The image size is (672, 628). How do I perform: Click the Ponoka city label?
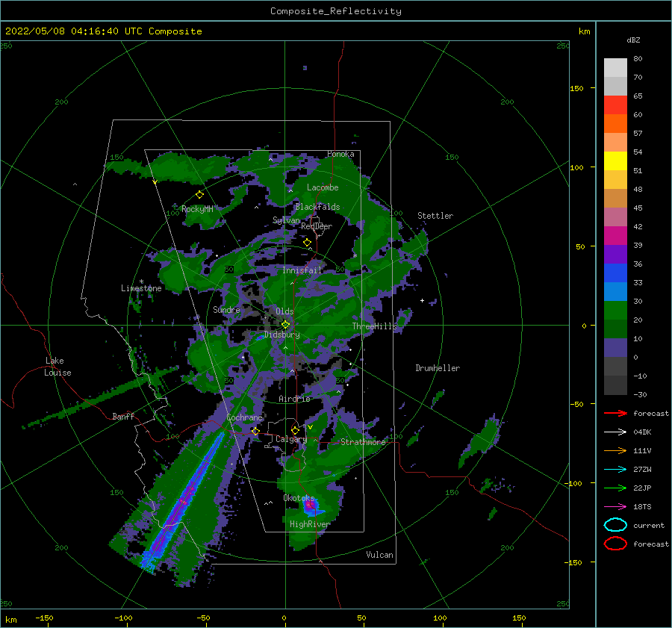pyautogui.click(x=340, y=154)
